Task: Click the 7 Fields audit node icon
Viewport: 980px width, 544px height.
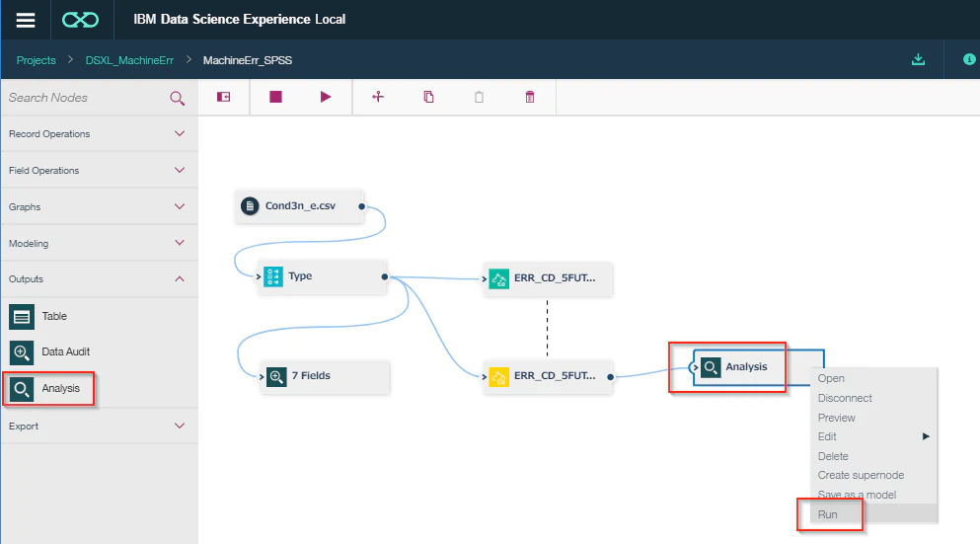Action: click(x=276, y=376)
